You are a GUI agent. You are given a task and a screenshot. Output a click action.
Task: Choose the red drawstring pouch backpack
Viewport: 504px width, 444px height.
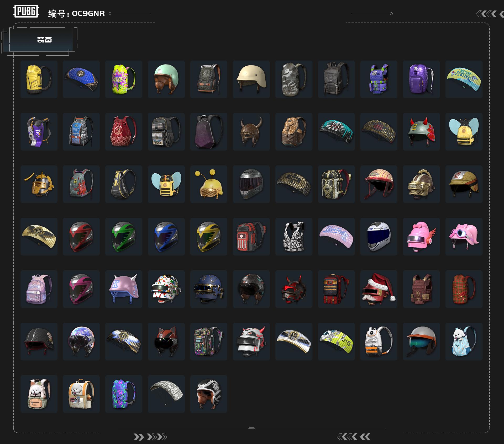click(x=124, y=132)
